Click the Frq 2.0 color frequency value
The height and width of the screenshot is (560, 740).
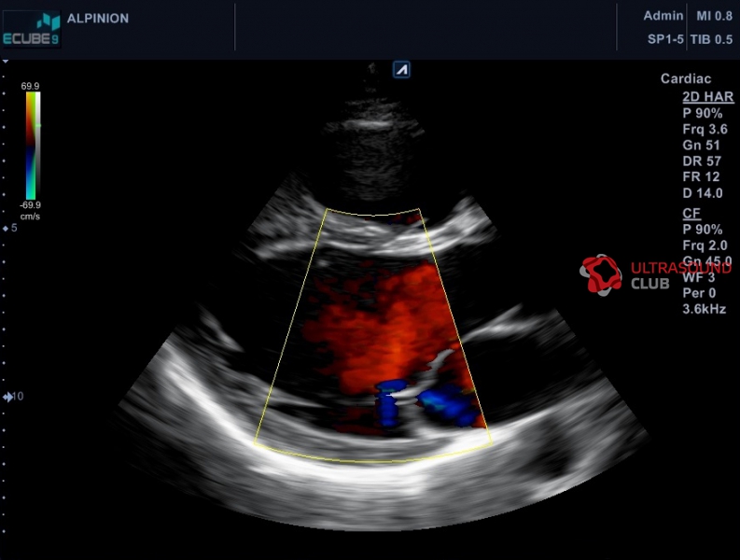[705, 245]
